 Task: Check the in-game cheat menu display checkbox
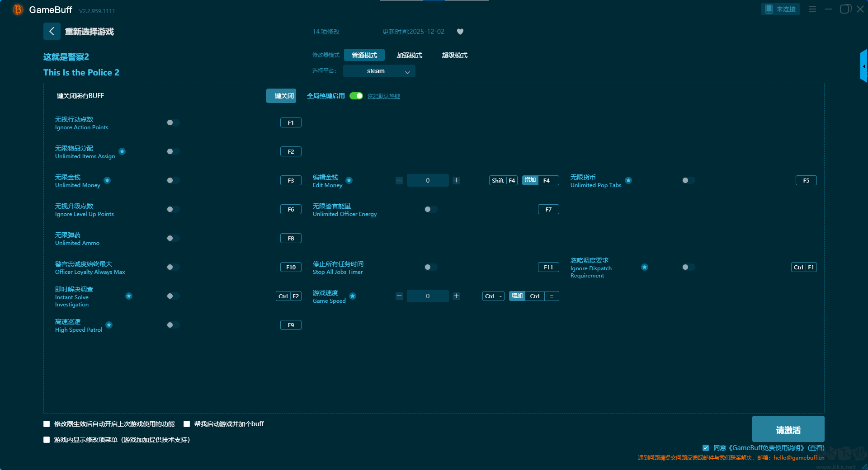click(47, 440)
